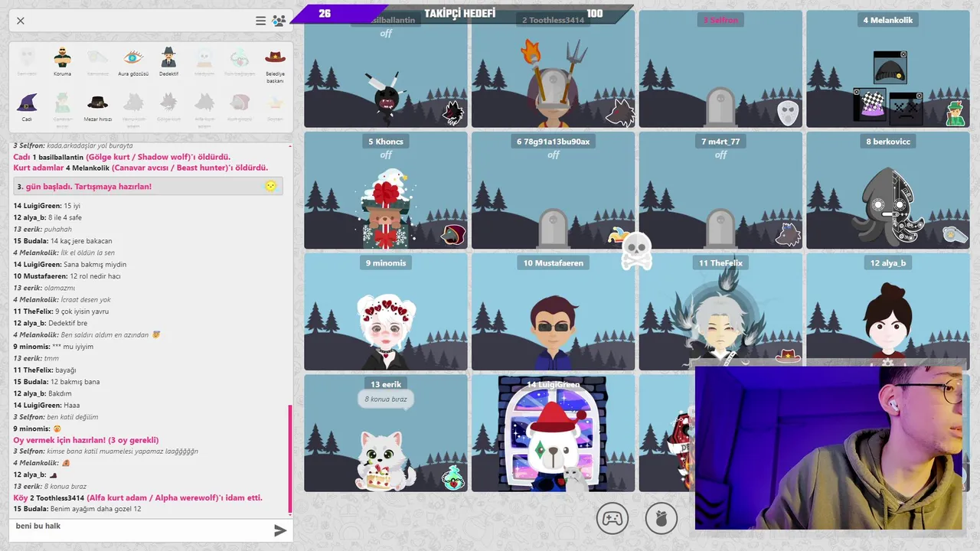Click the skull and crossbones icon
The width and height of the screenshot is (980, 551).
637,251
